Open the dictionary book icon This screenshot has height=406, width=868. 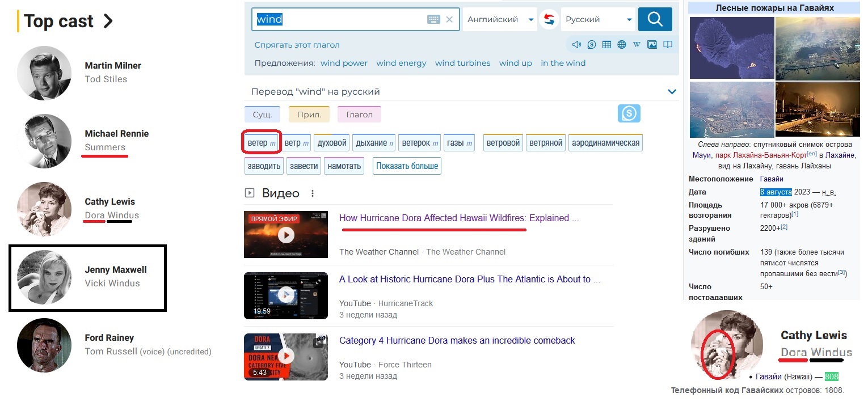point(668,44)
